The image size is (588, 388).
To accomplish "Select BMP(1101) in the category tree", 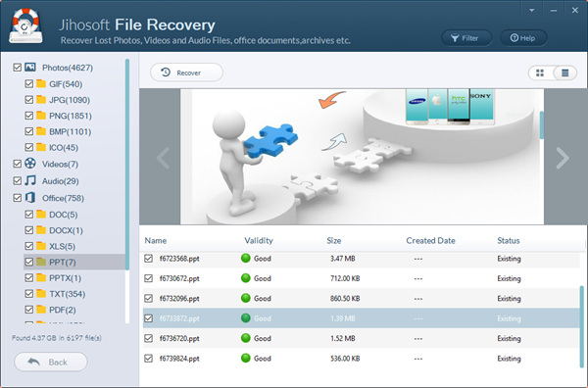I will [71, 132].
